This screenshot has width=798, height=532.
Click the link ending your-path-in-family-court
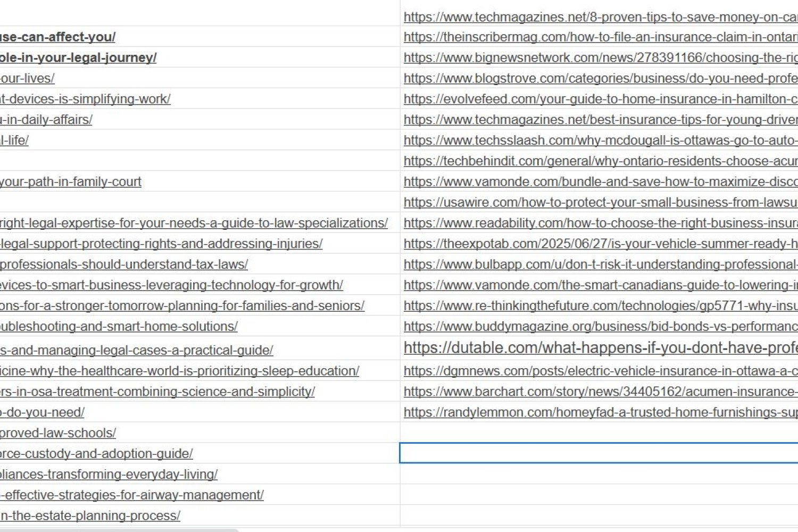tap(70, 182)
